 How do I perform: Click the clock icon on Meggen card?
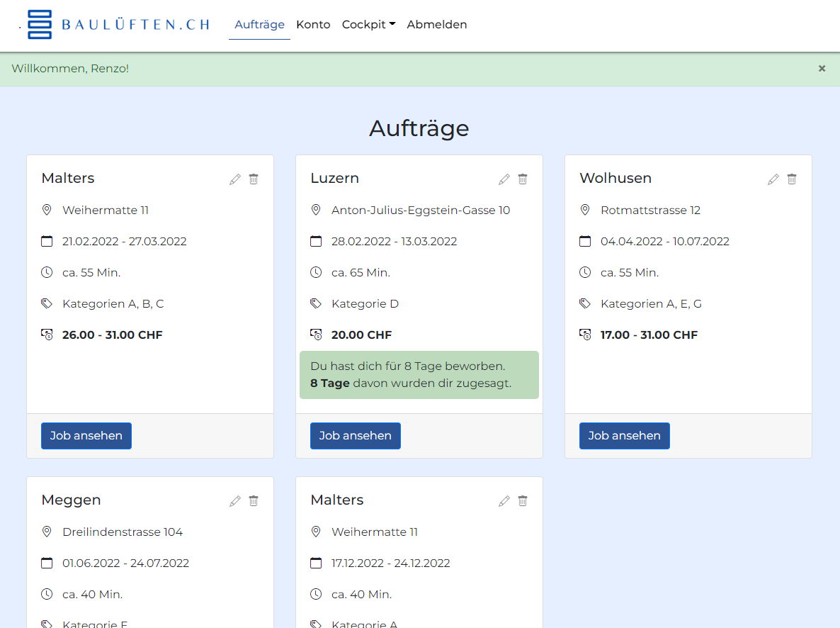pos(47,594)
